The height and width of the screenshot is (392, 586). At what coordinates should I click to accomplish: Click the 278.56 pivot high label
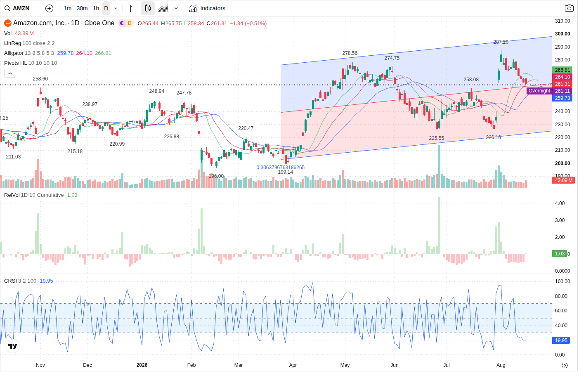click(x=350, y=53)
